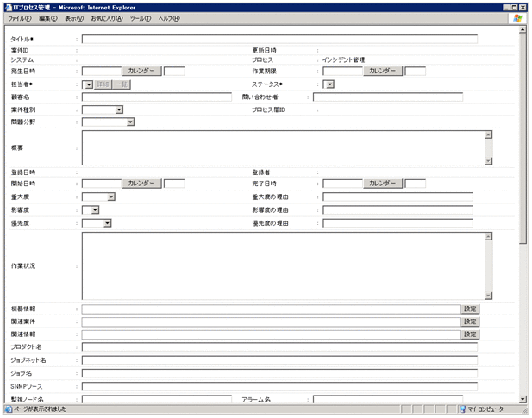Open the ツール(T) menu
Image resolution: width=532 pixels, height=418 pixels.
(x=141, y=18)
